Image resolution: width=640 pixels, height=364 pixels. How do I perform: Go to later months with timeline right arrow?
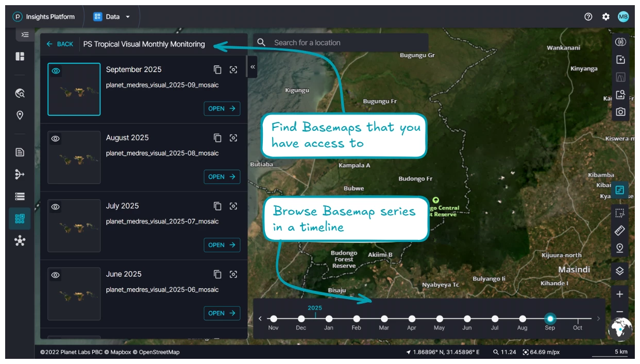598,319
